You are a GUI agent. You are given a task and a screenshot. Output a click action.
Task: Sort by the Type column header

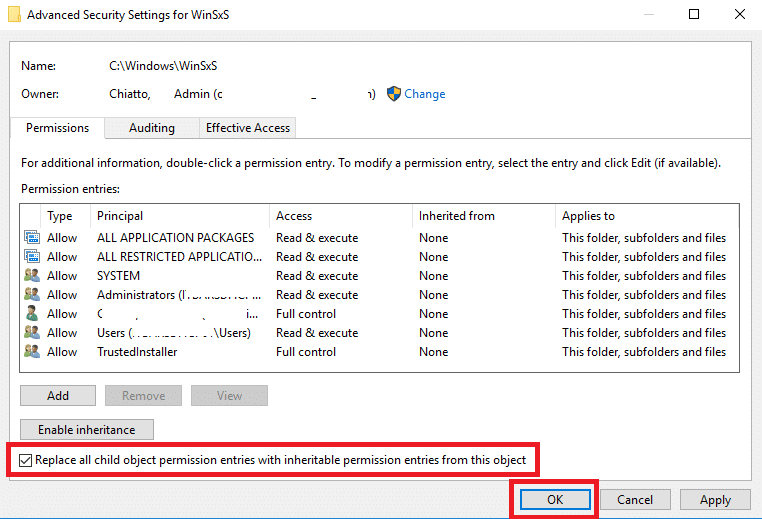coord(65,216)
